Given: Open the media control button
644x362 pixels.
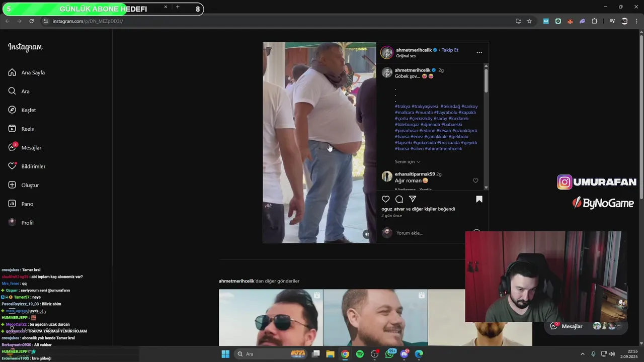Looking at the screenshot, I should click(x=612, y=21).
